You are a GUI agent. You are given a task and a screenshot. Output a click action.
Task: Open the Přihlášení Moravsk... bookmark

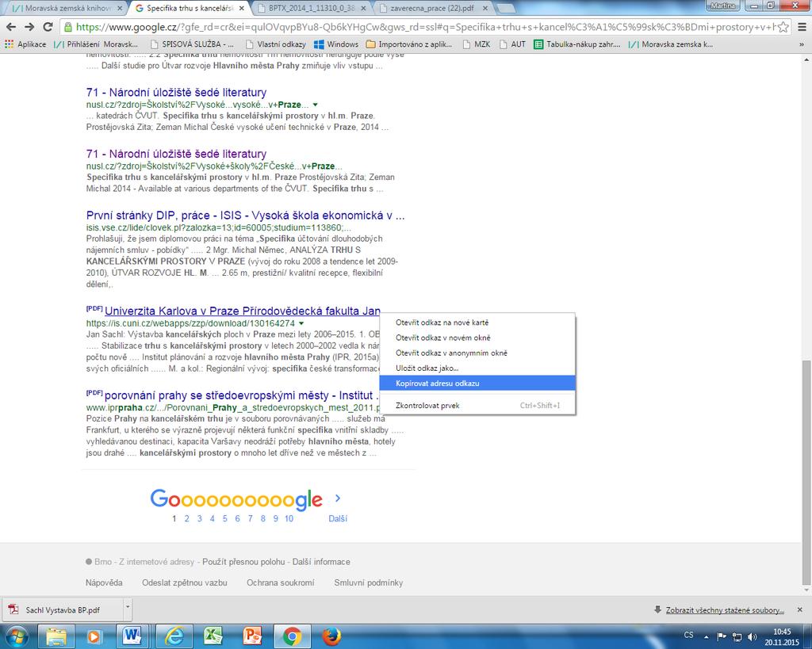[x=96, y=44]
